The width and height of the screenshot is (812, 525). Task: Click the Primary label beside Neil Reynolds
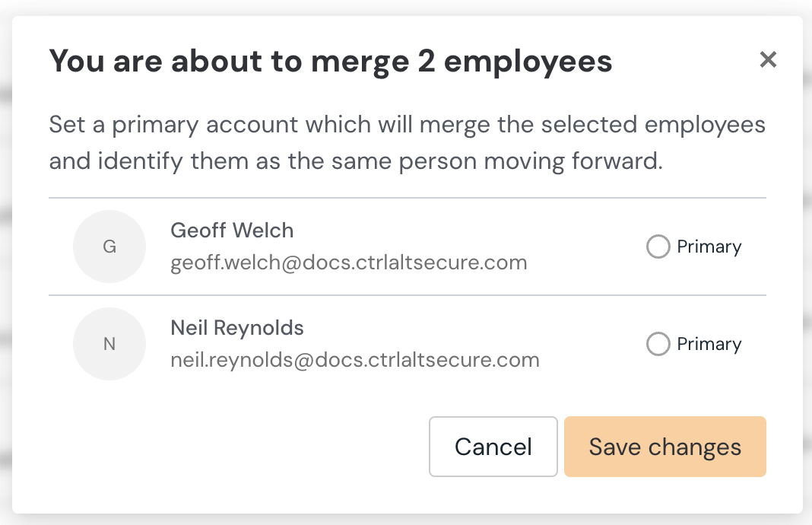(709, 344)
